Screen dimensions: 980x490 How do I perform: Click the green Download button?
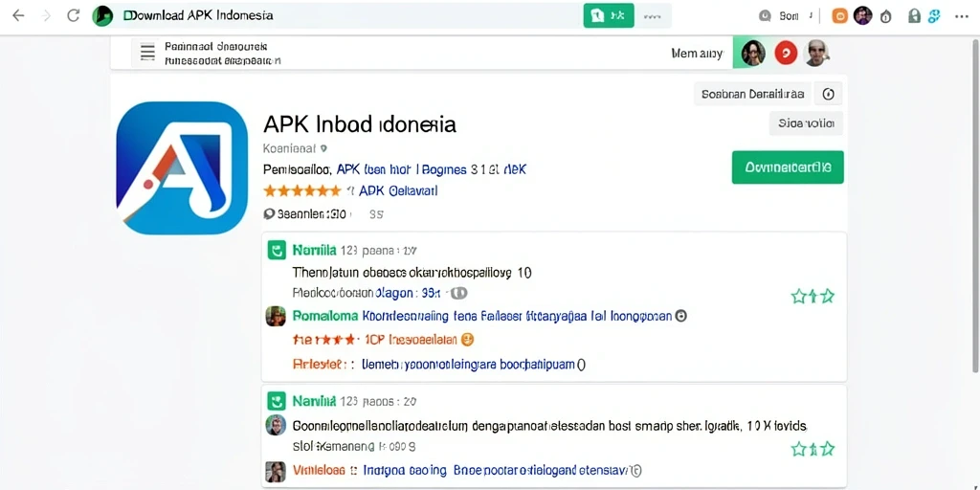(788, 167)
